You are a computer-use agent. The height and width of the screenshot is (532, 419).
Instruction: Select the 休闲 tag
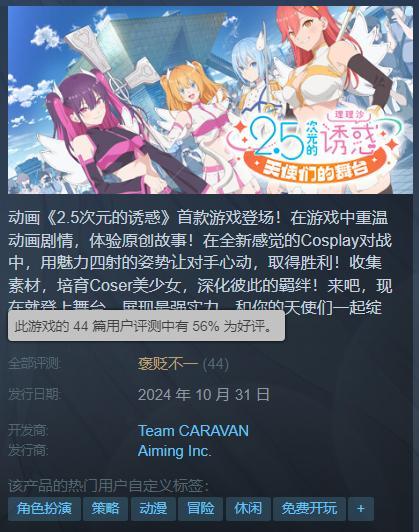tap(248, 508)
